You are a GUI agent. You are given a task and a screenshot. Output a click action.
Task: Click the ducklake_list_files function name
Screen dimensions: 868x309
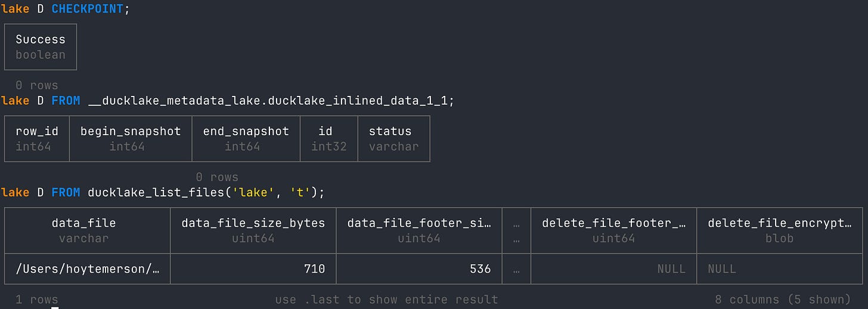point(159,192)
